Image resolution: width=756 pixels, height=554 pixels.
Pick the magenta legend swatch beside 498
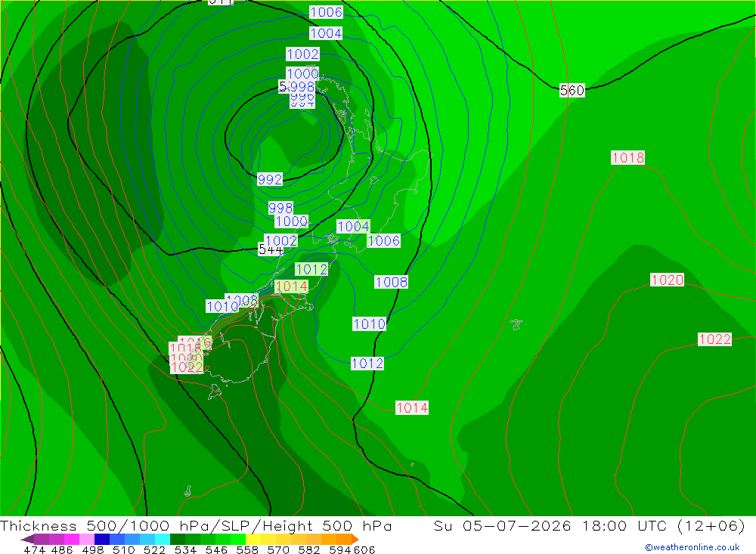tap(71, 539)
